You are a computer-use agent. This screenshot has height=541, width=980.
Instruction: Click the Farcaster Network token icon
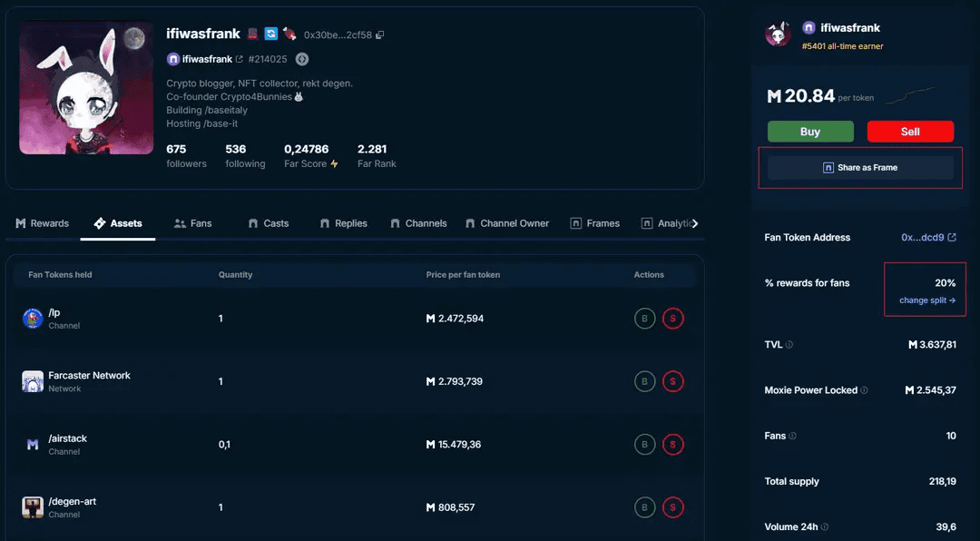pyautogui.click(x=33, y=381)
